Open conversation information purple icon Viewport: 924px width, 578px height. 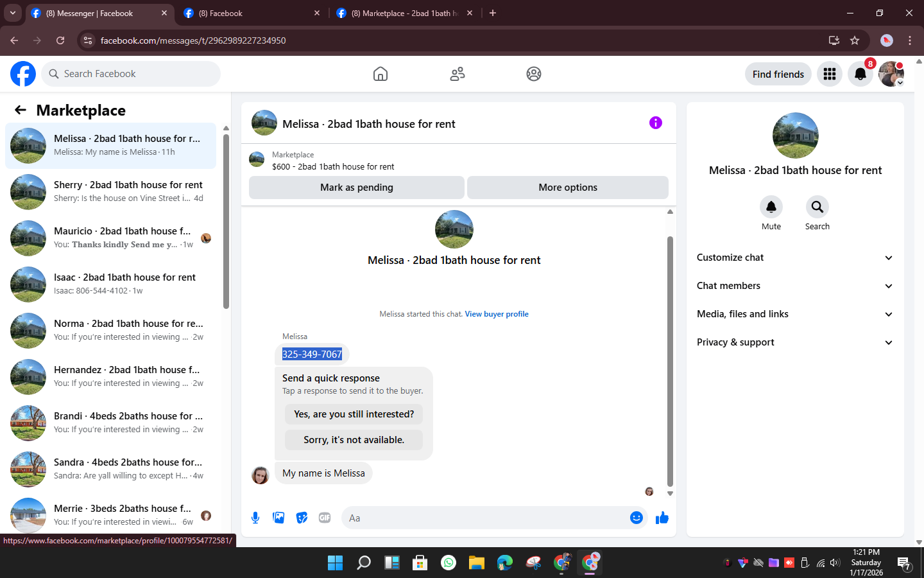point(655,123)
